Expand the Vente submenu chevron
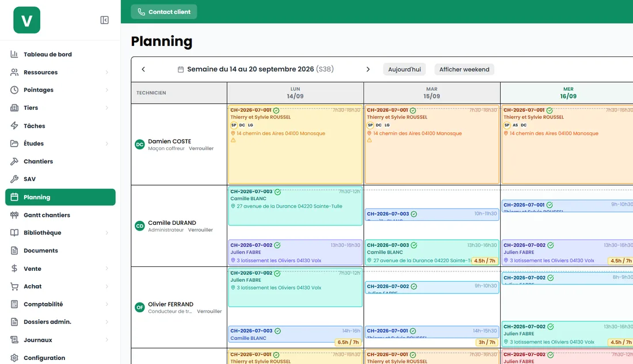This screenshot has width=633, height=364. pos(107,269)
